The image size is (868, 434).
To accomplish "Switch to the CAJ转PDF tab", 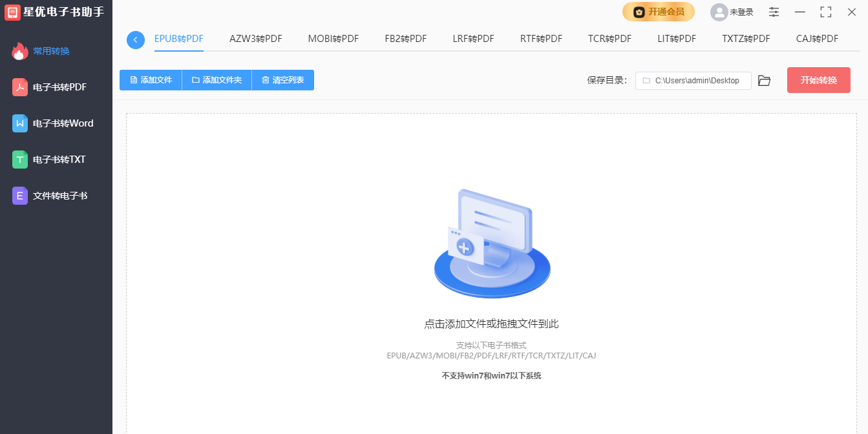I will tap(818, 39).
